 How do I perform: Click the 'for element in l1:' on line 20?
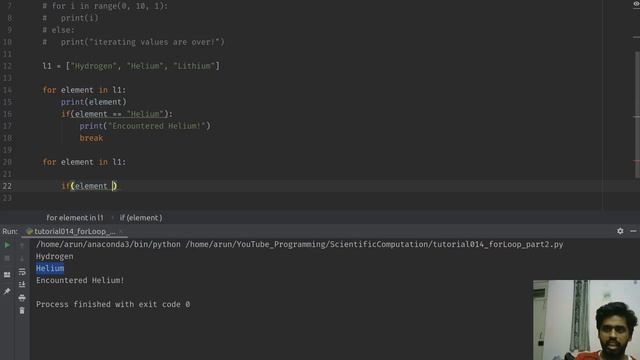[x=84, y=162]
